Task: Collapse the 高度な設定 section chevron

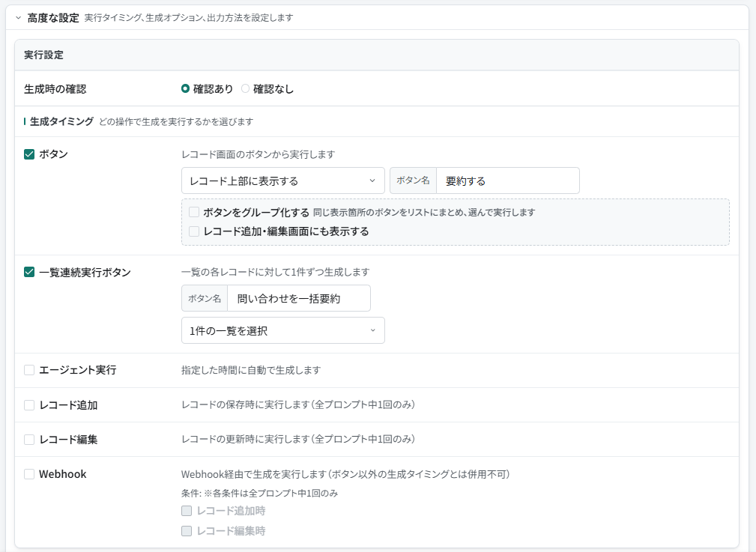Action: (x=18, y=18)
